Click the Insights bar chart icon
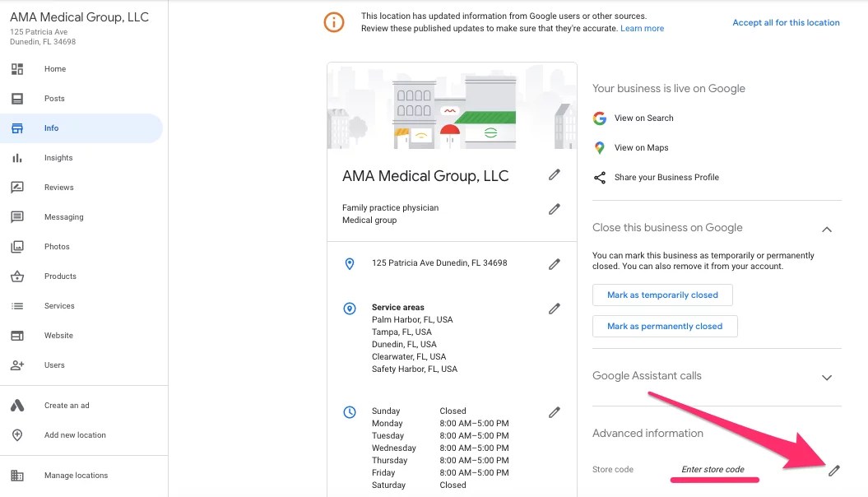Screen dimensions: 868x497 pos(17,158)
